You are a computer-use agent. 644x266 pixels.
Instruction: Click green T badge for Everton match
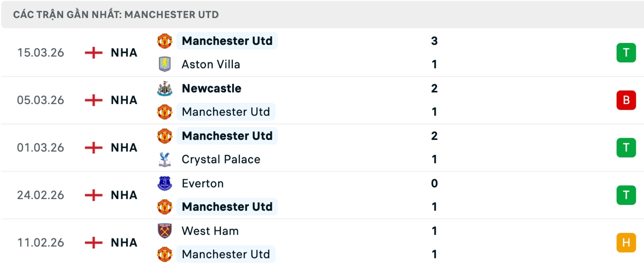[x=626, y=195]
